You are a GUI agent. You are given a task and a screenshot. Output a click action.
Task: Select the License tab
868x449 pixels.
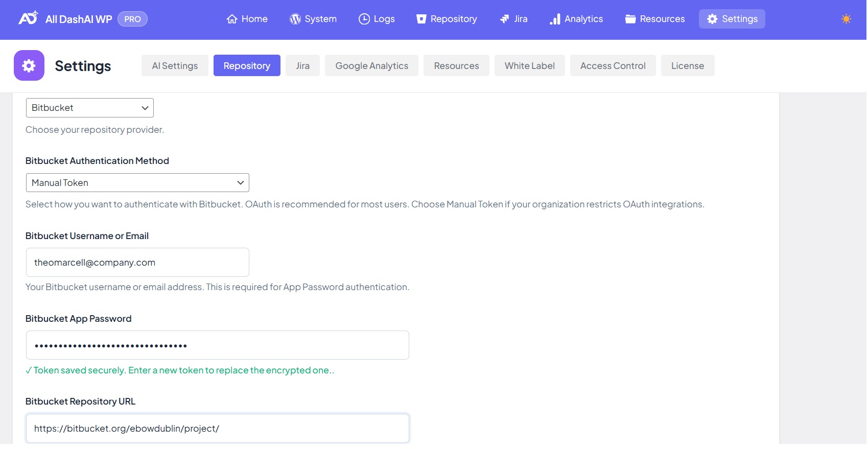pyautogui.click(x=687, y=66)
